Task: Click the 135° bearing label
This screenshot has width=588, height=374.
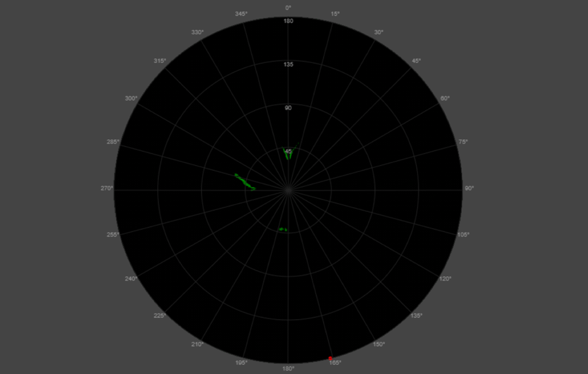Action: pos(417,315)
